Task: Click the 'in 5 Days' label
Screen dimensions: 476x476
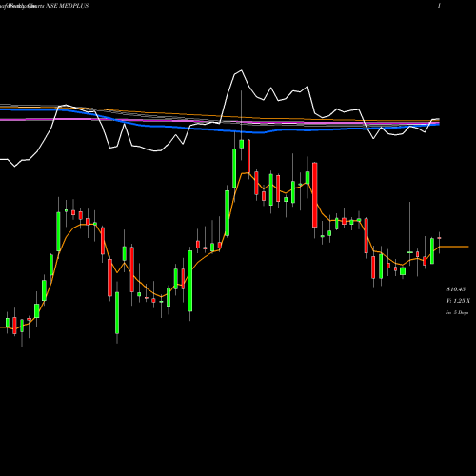Action: point(458,312)
